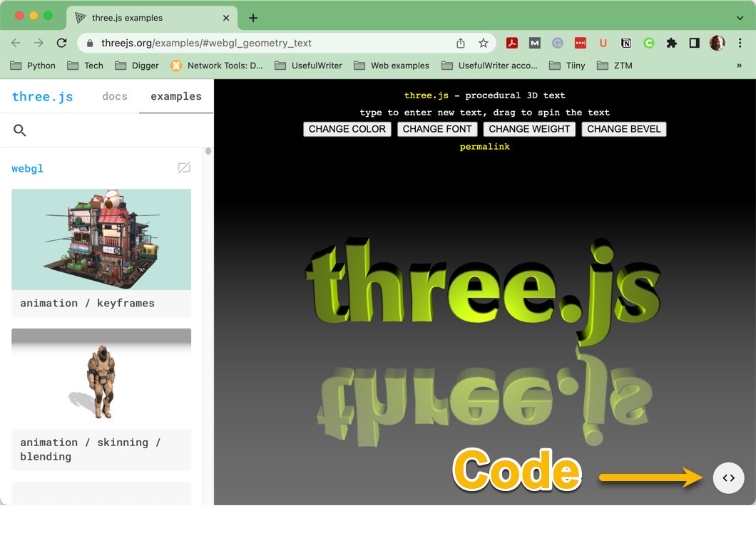Open the animation / keyframes example thumbnail
The image size is (756, 543).
click(x=101, y=239)
